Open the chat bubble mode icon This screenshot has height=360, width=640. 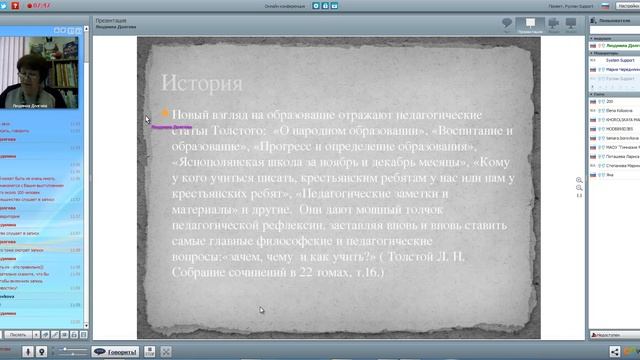[507, 24]
